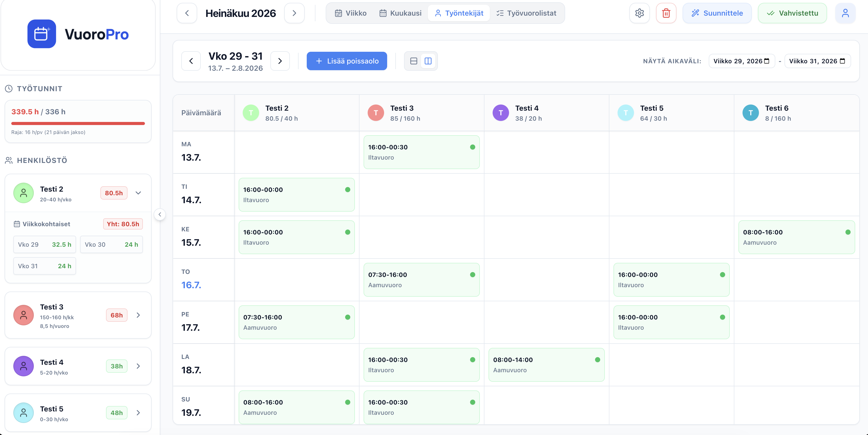This screenshot has height=435, width=868.
Task: Switch to horizontal rows layout view
Action: [x=414, y=61]
